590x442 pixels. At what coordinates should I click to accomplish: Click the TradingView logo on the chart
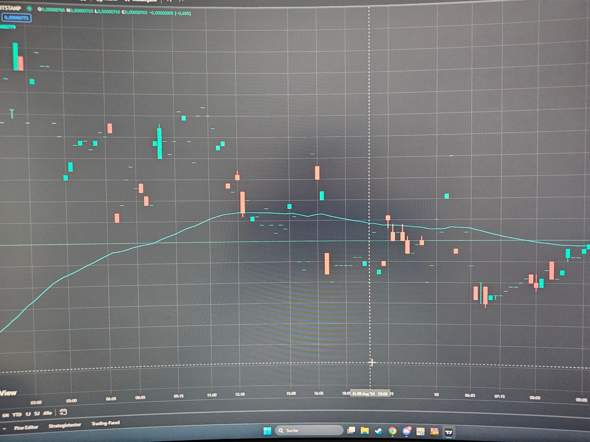8,393
